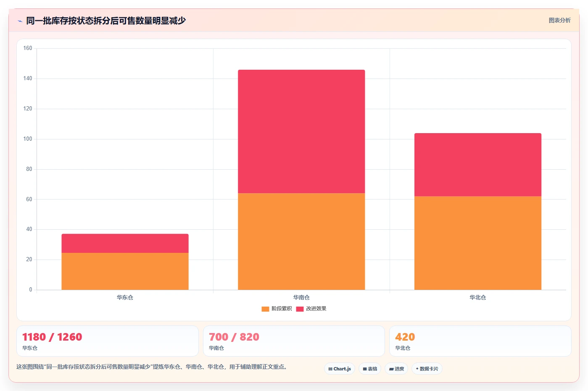Select the 表格 tag
The image size is (588, 391).
point(370,369)
